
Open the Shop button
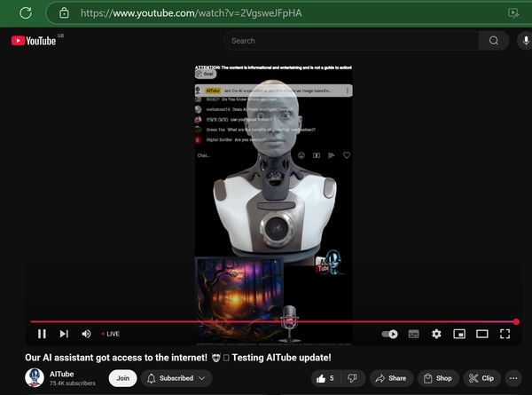438,378
